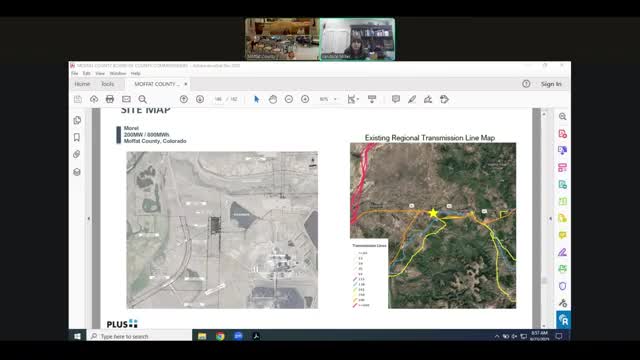Collapse the left navigation pane arrow

(x=89, y=218)
